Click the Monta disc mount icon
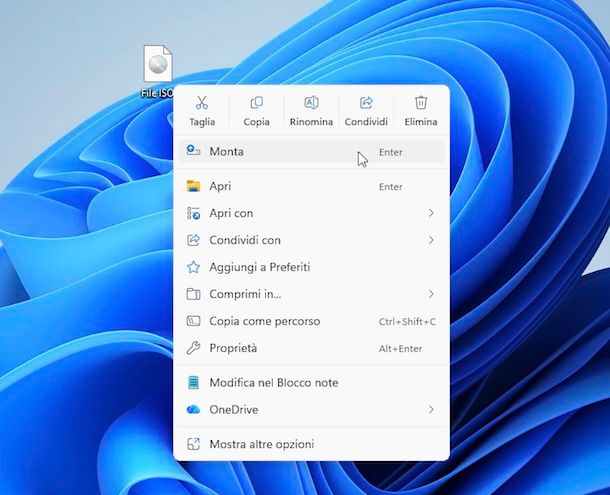Screen dimensions: 610x495 [193, 151]
